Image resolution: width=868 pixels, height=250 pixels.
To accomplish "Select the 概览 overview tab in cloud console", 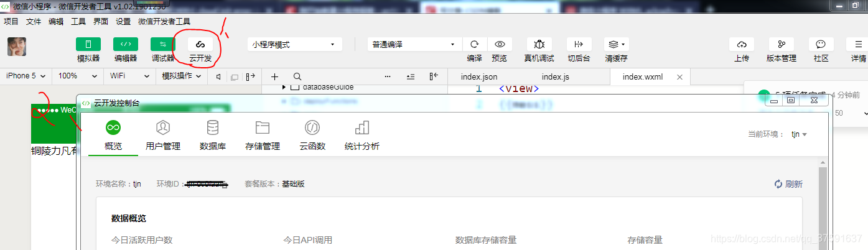I will coord(113,135).
